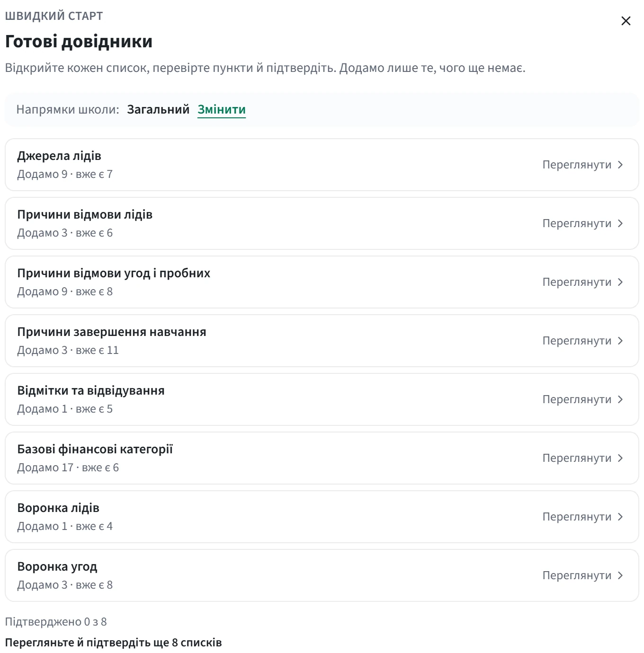The height and width of the screenshot is (653, 644).
Task: Click the ШВИДКИЙ СТАРТ label
Action: click(54, 16)
